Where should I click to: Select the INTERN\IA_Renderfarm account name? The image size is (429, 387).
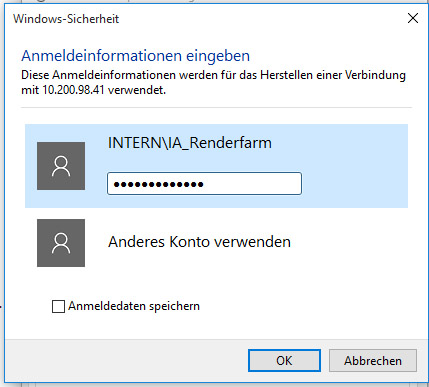tap(190, 143)
